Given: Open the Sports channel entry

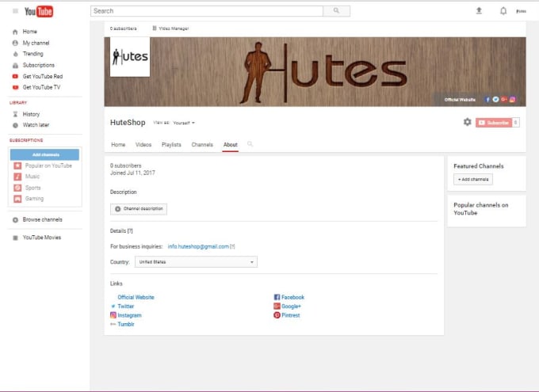Looking at the screenshot, I should [x=32, y=188].
